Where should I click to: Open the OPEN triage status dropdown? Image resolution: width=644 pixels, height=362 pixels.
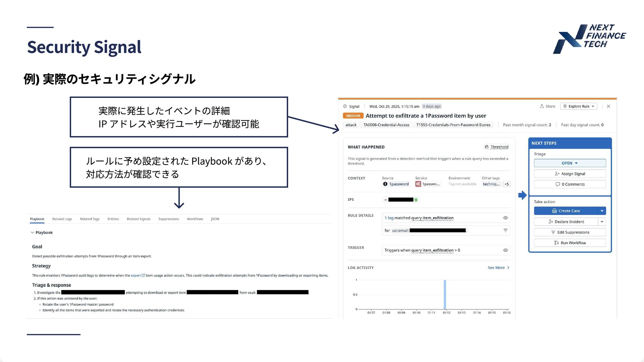click(570, 163)
